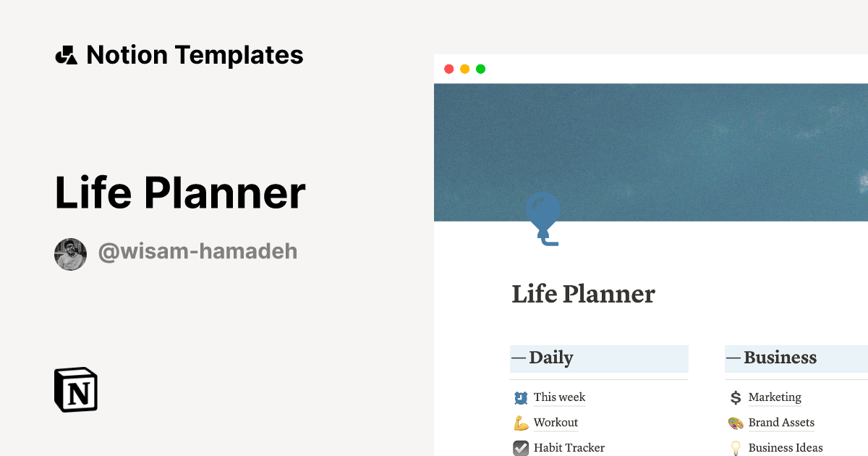Image resolution: width=868 pixels, height=456 pixels.
Task: Click the Notion Templates shapes logo icon
Action: [66, 55]
